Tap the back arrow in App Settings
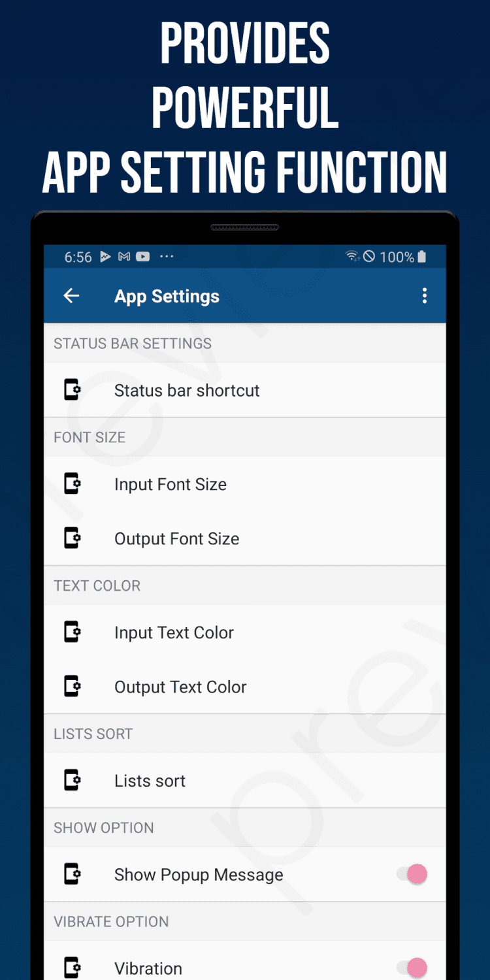This screenshot has width=490, height=980. pos(71,296)
